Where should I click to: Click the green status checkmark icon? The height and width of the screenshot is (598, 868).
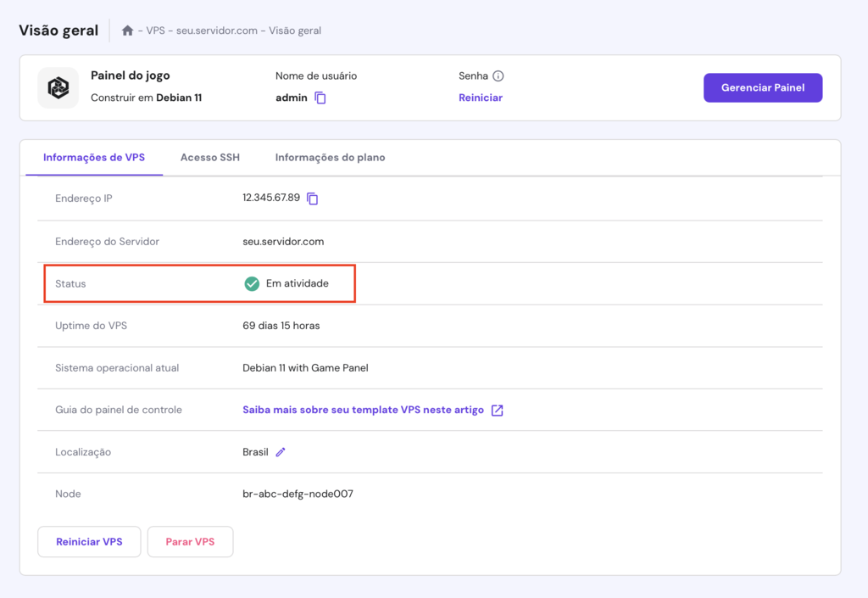coord(252,283)
